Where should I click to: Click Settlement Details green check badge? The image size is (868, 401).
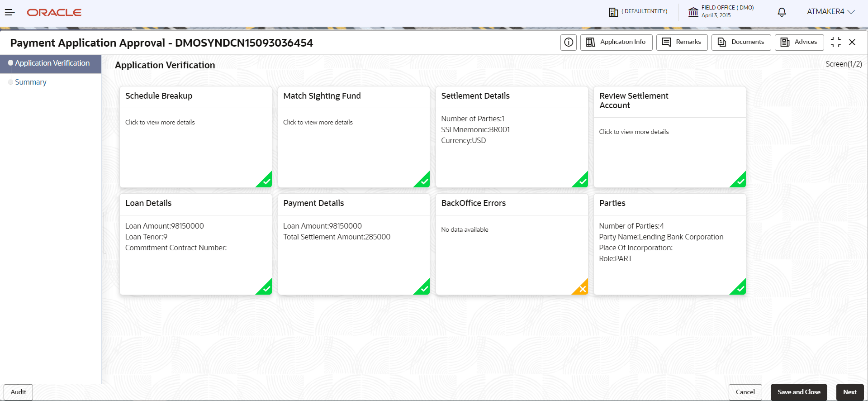coord(582,181)
